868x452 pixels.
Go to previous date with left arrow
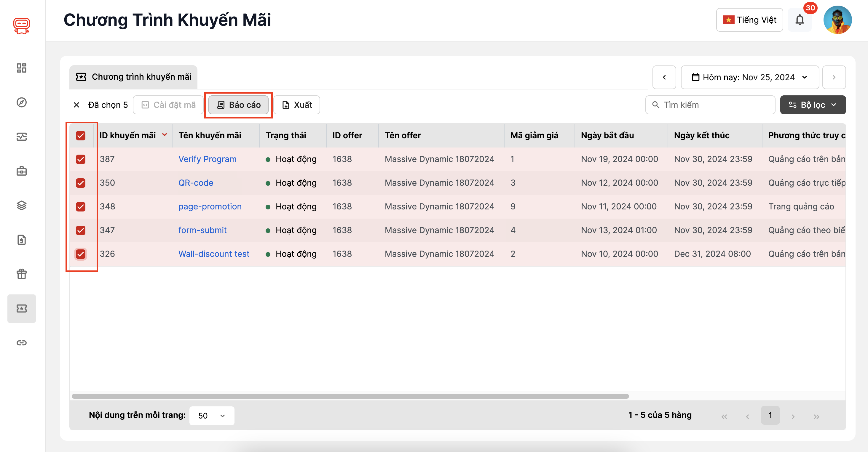pos(664,77)
